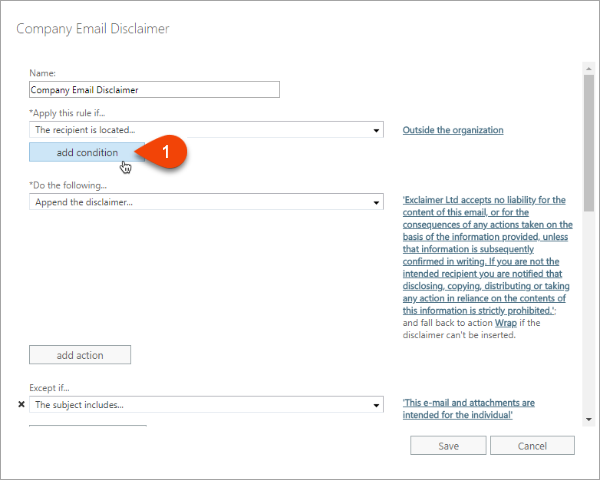Screen dimensions: 600x480
Task: Click the scrollbar down arrow
Action: (590, 419)
